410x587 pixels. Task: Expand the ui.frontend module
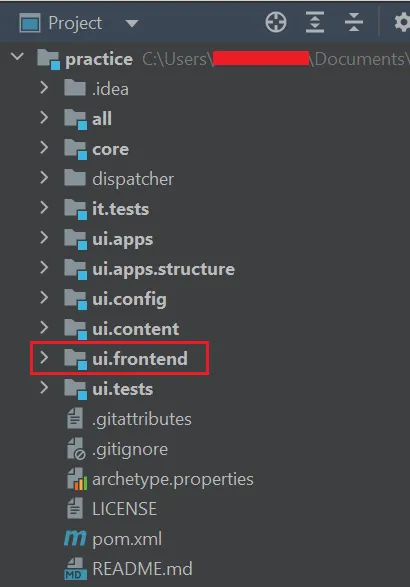coord(44,358)
